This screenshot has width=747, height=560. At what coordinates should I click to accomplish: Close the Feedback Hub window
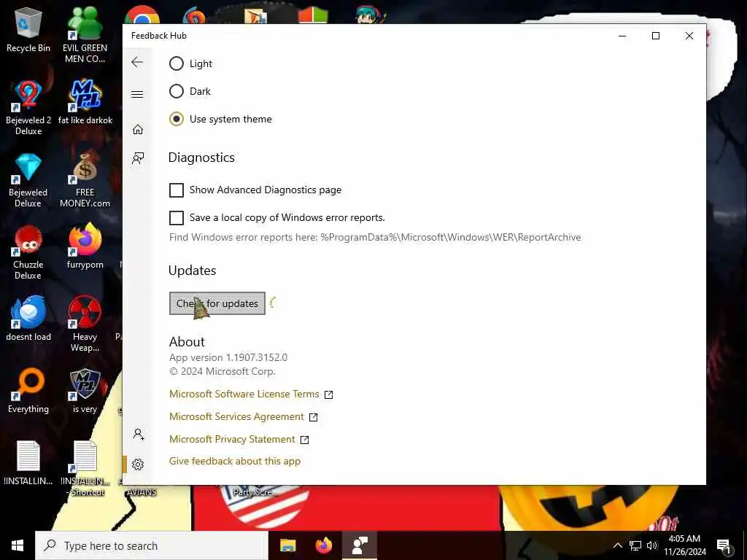pyautogui.click(x=689, y=36)
